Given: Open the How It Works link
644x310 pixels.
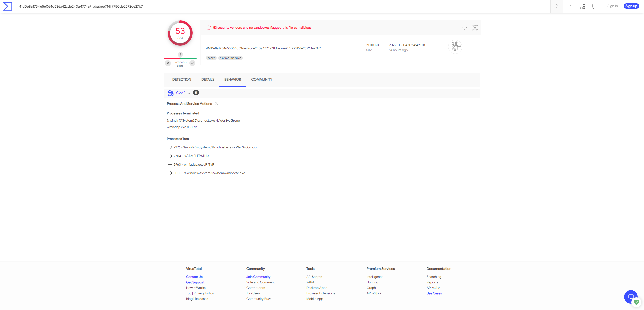Looking at the screenshot, I should 196,288.
